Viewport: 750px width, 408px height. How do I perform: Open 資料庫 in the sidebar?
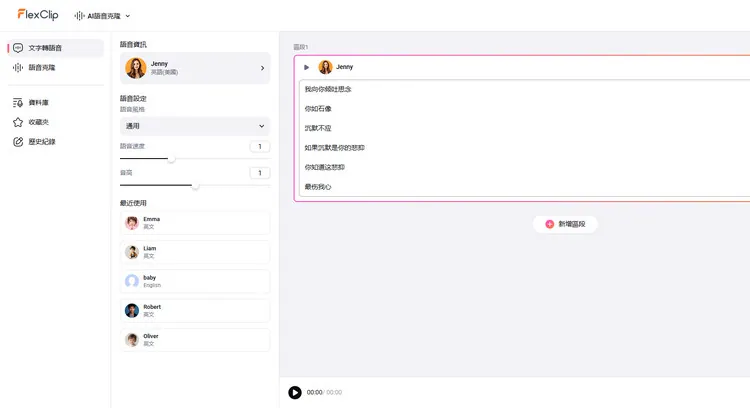[x=55, y=102]
